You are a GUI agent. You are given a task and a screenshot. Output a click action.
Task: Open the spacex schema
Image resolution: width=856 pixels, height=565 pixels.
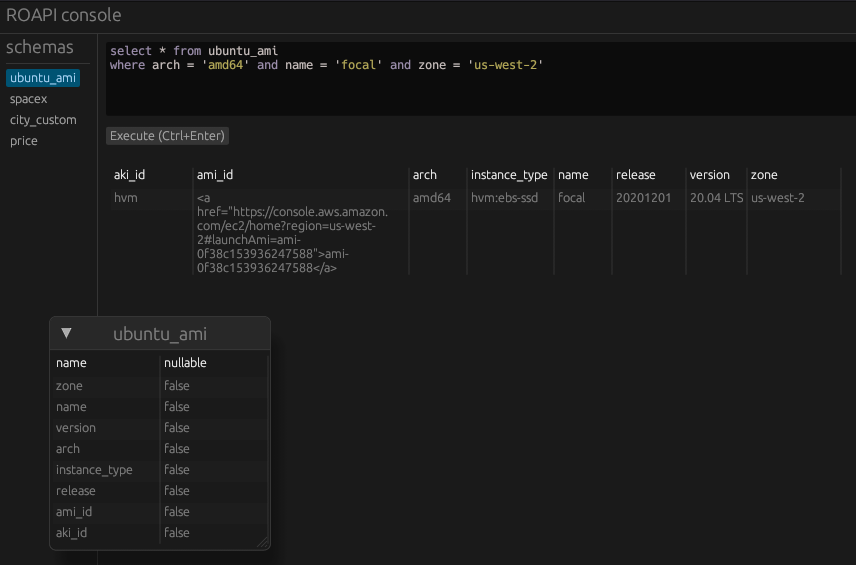pyautogui.click(x=29, y=99)
